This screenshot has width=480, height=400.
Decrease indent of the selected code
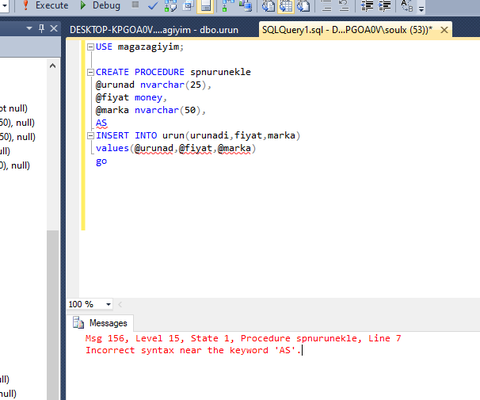pyautogui.click(x=367, y=6)
